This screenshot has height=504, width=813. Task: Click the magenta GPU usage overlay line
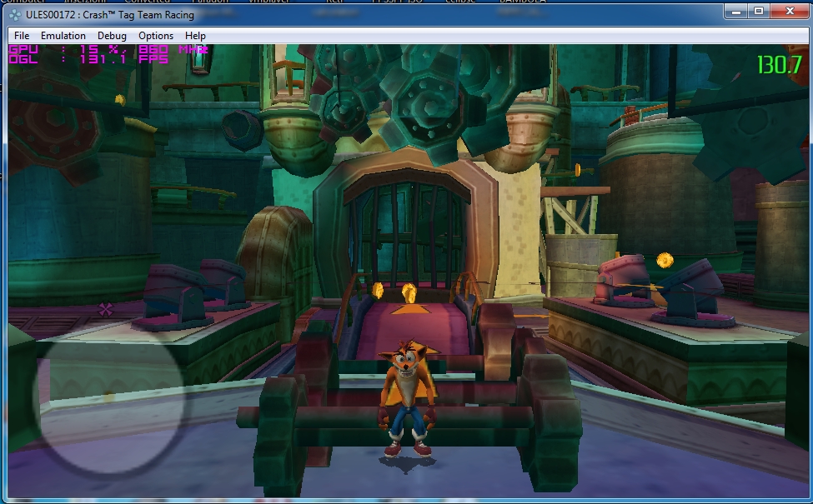tap(108, 50)
